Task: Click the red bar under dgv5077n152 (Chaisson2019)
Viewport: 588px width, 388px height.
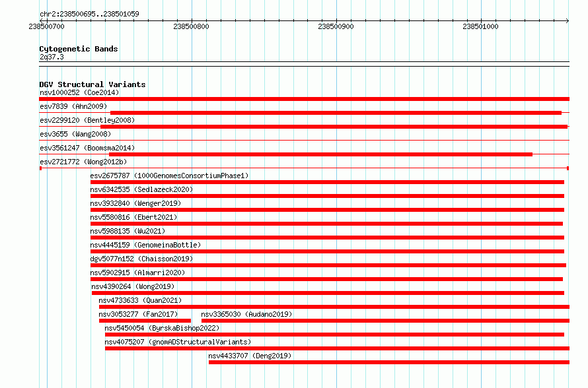Action: click(328, 265)
